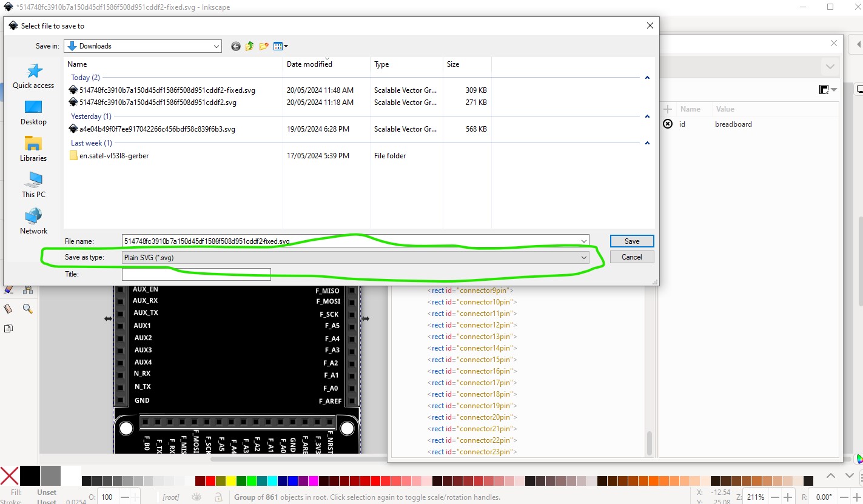Select a4e04b49f0f7ee917042266c456bdf58c839f6b3.svg file
Image resolution: width=863 pixels, height=504 pixels.
click(157, 129)
